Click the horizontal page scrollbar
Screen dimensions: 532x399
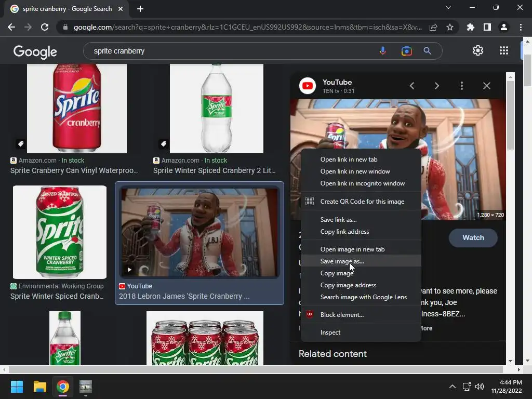tap(256, 369)
